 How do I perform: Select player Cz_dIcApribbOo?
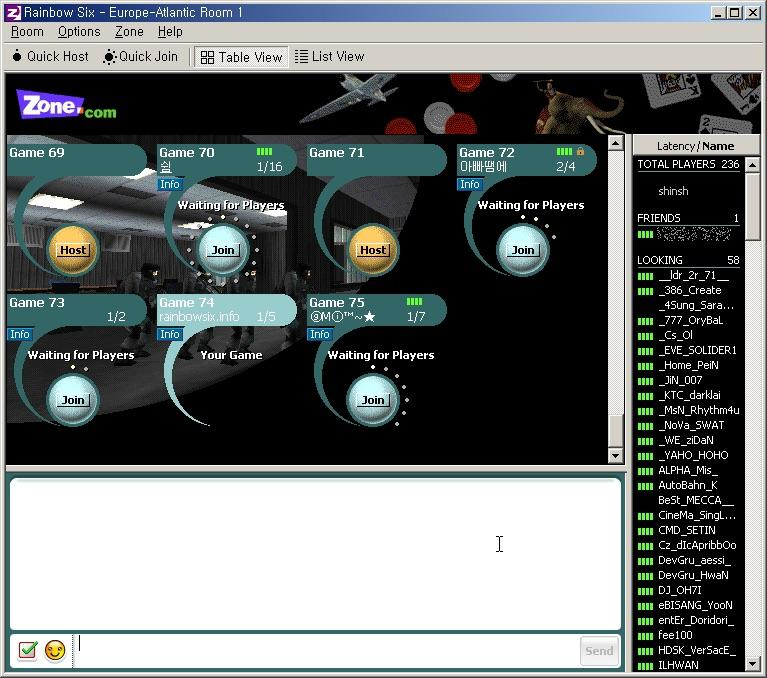pos(697,545)
